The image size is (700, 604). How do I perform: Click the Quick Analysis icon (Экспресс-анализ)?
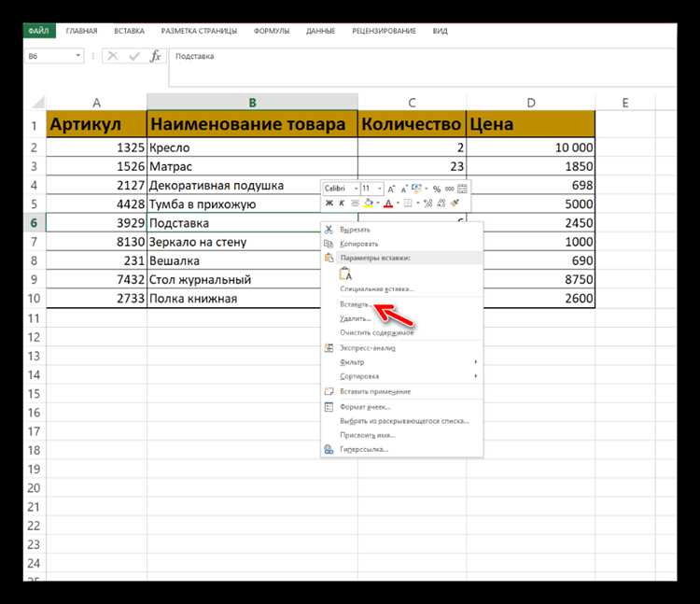(x=329, y=348)
